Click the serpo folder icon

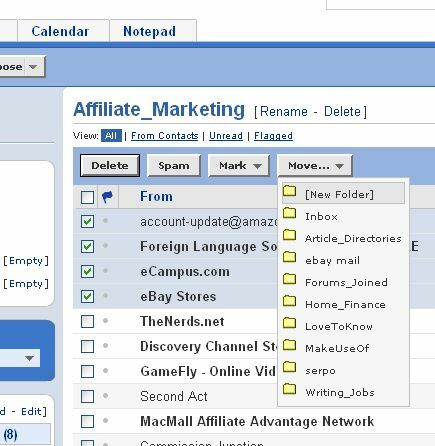click(289, 367)
